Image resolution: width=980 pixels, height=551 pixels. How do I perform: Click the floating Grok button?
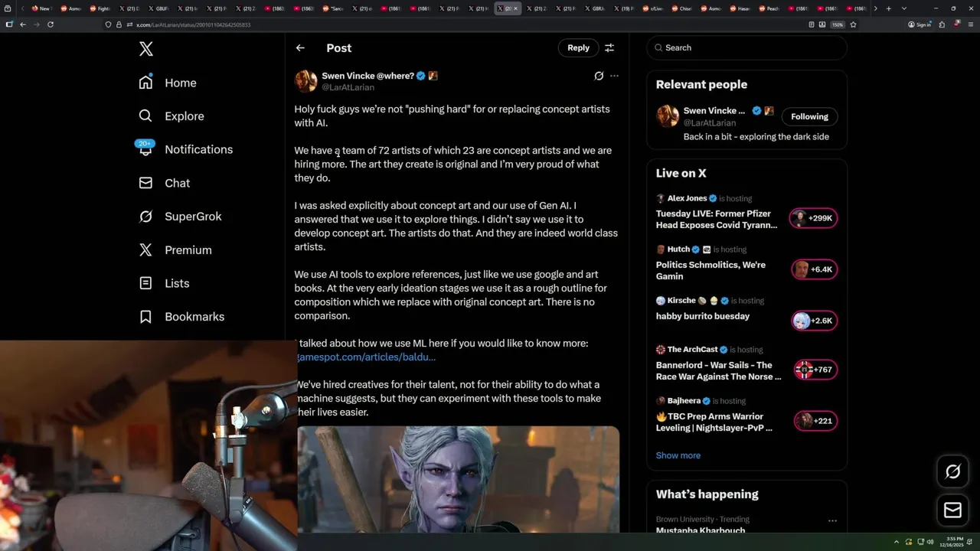coord(953,471)
